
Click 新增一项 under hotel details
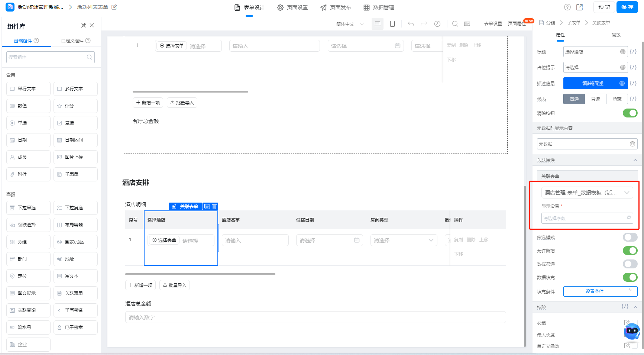pos(140,285)
